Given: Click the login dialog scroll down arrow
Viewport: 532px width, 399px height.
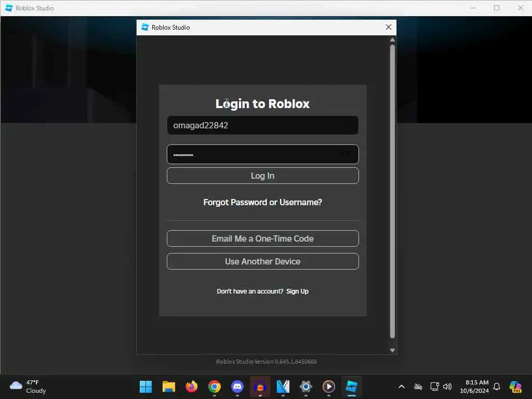Looking at the screenshot, I should (392, 350).
